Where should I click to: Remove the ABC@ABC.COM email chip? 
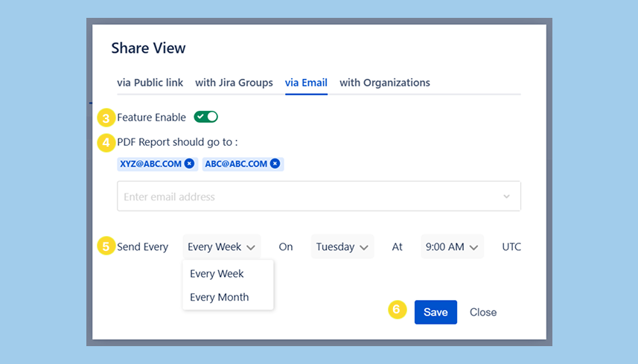pyautogui.click(x=275, y=164)
